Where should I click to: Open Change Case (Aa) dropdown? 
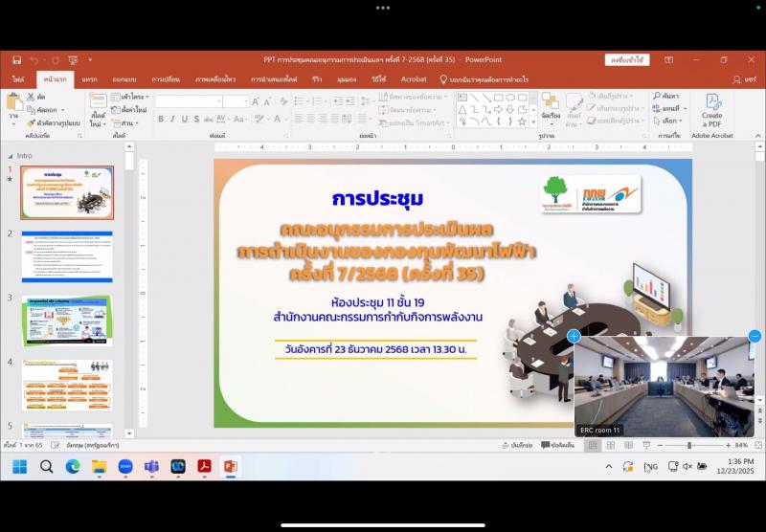240,119
